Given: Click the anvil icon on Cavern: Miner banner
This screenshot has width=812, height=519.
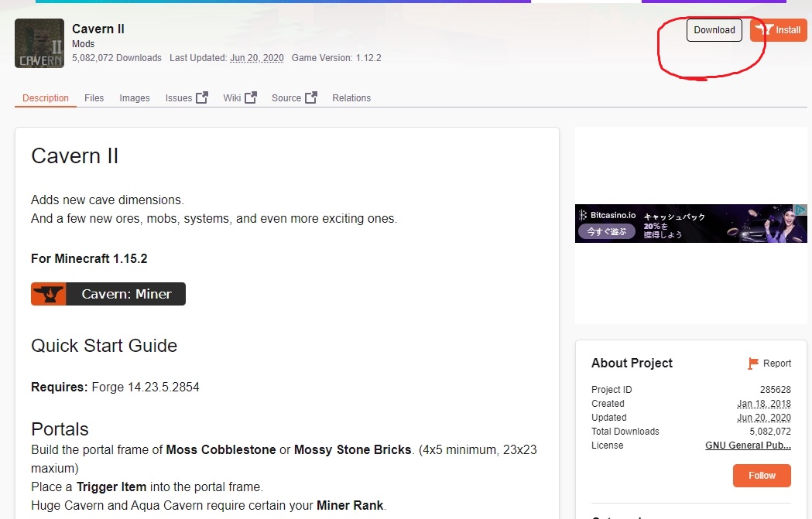Looking at the screenshot, I should click(50, 294).
